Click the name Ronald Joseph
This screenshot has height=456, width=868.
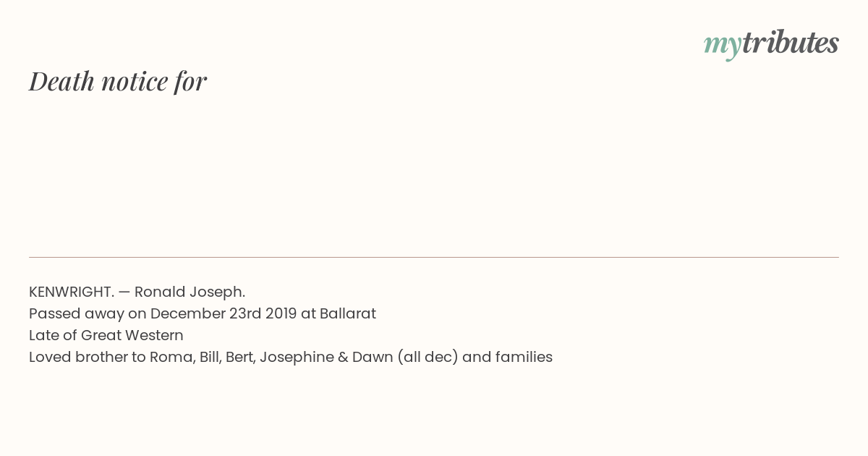[190, 292]
